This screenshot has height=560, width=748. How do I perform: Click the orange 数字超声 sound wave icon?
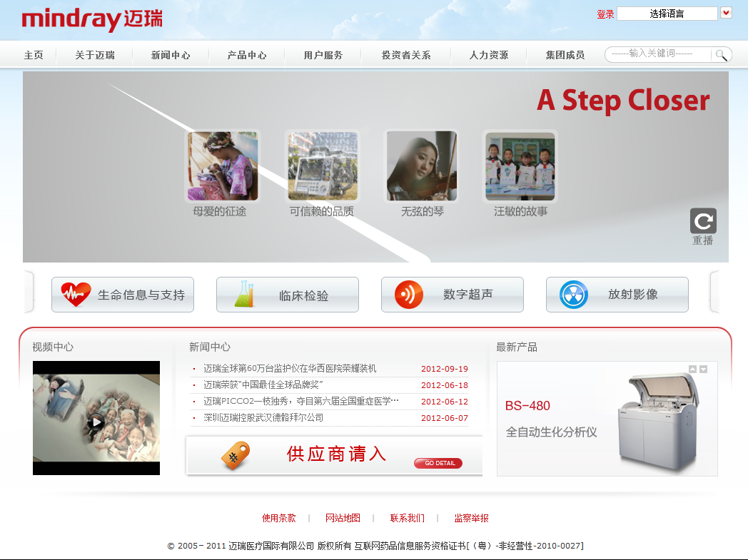click(x=409, y=295)
